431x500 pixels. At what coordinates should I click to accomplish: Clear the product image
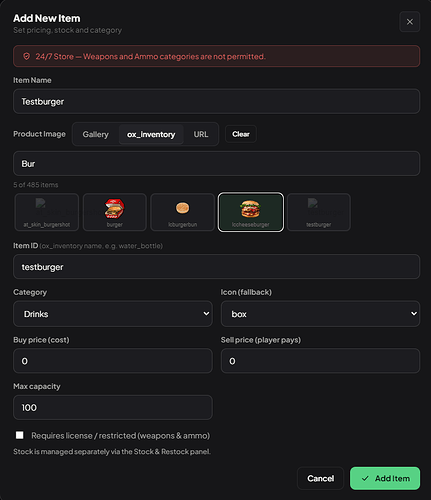tap(241, 134)
